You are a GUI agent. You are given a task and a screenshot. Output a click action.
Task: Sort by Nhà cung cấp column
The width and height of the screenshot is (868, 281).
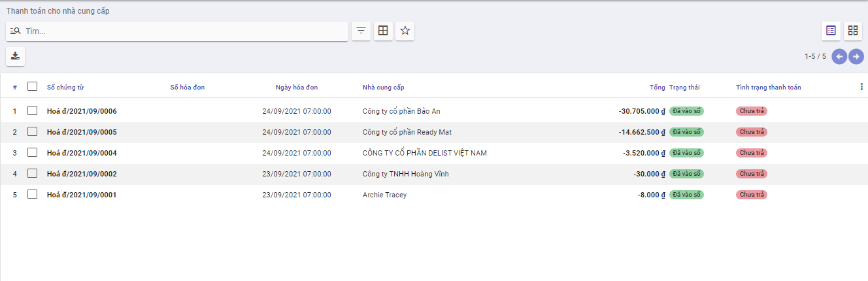pos(384,88)
